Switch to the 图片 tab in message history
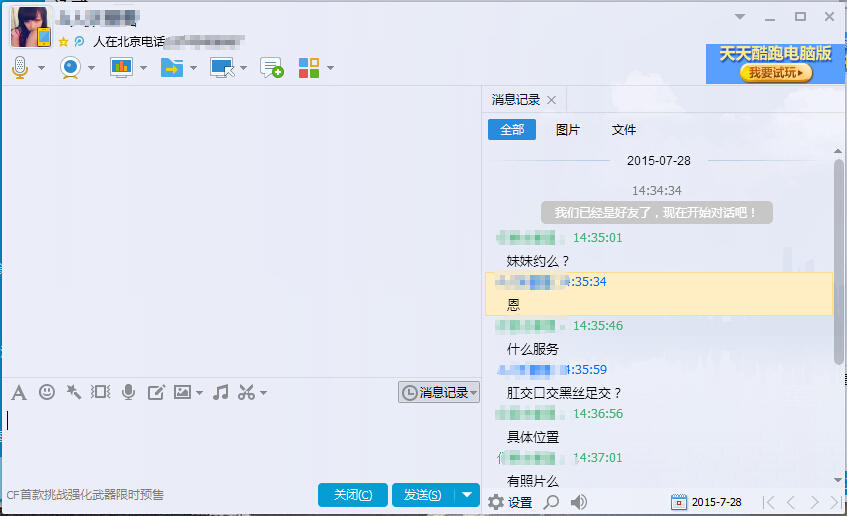 coord(567,130)
